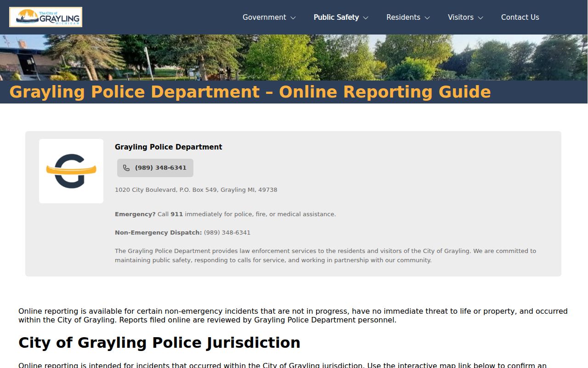Expand the Visitors dropdown chevron
Screen dimensions: 588x368
[481, 17]
